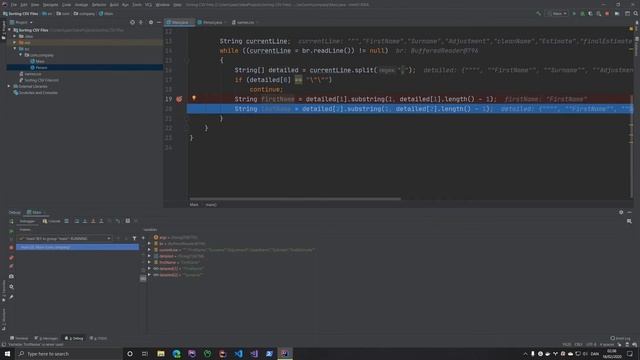Screen dimensions: 640x360
Task: Open Debug panel settings gear
Action: point(621,212)
